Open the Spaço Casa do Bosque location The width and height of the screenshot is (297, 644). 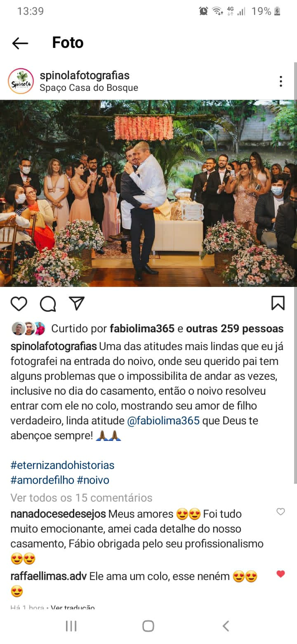(89, 88)
